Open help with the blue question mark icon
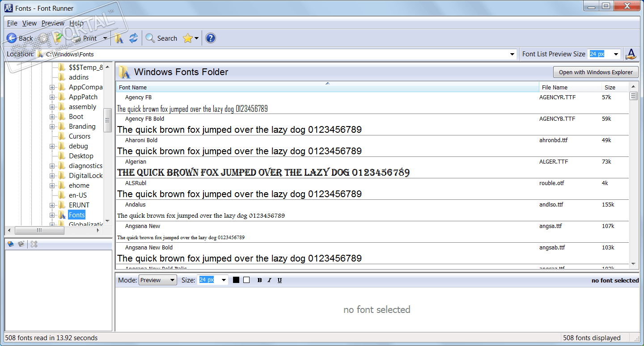644x346 pixels. pos(211,38)
